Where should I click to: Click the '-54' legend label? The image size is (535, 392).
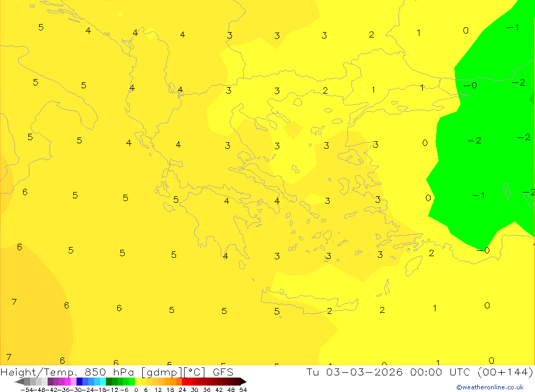[27, 390]
